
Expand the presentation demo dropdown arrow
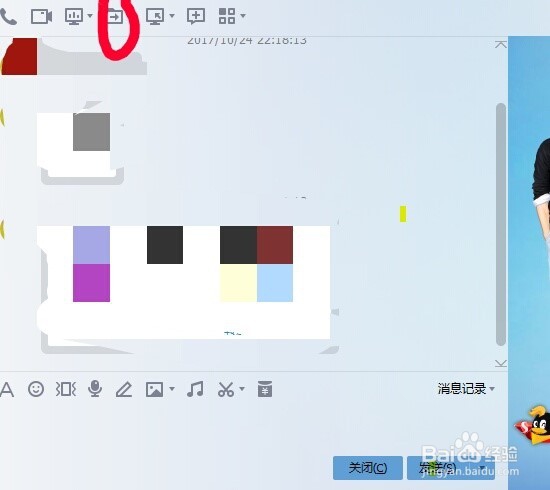pyautogui.click(x=90, y=16)
